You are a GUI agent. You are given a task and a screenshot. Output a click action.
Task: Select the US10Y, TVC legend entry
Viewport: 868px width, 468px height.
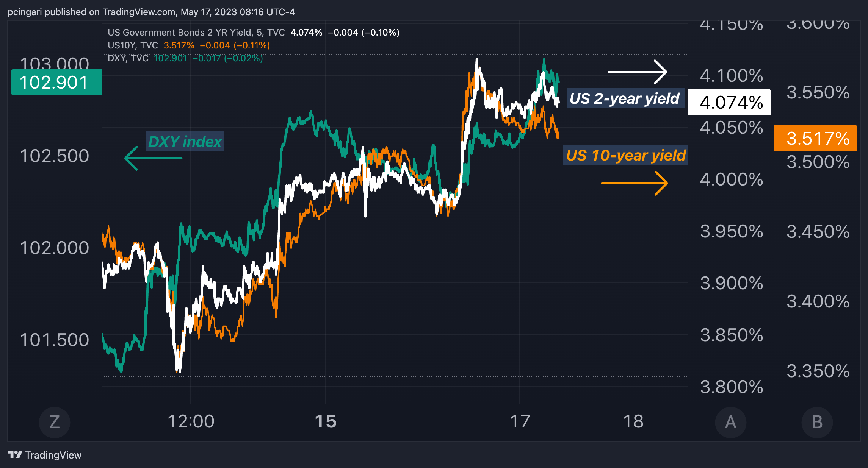(x=133, y=45)
